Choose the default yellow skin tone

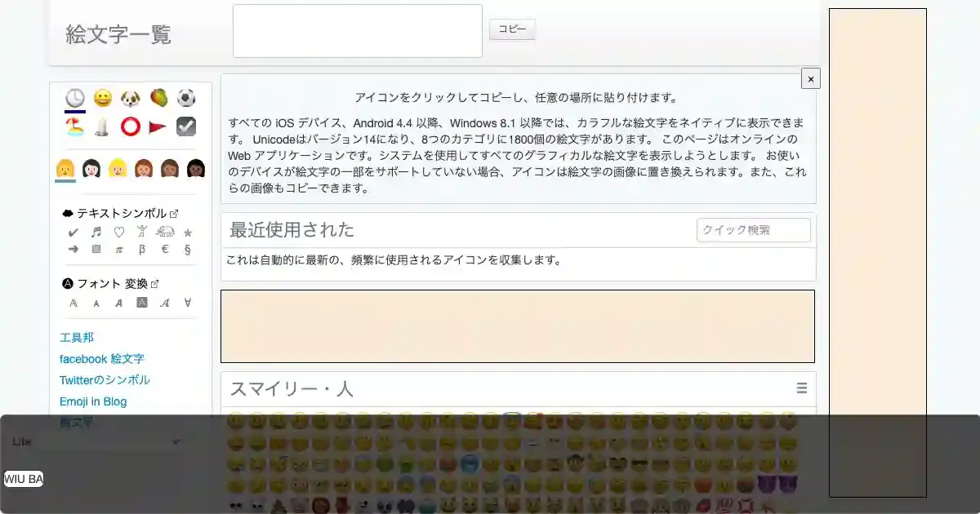coord(65,169)
